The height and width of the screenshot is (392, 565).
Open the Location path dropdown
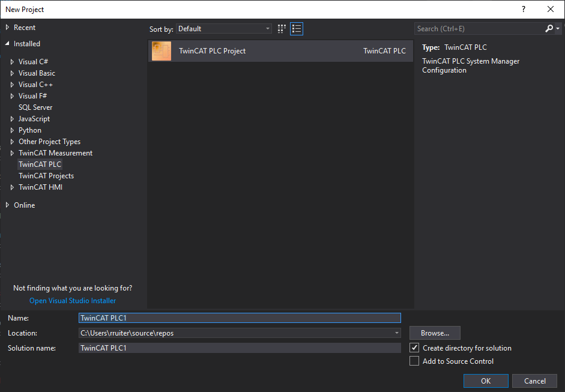pyautogui.click(x=396, y=333)
